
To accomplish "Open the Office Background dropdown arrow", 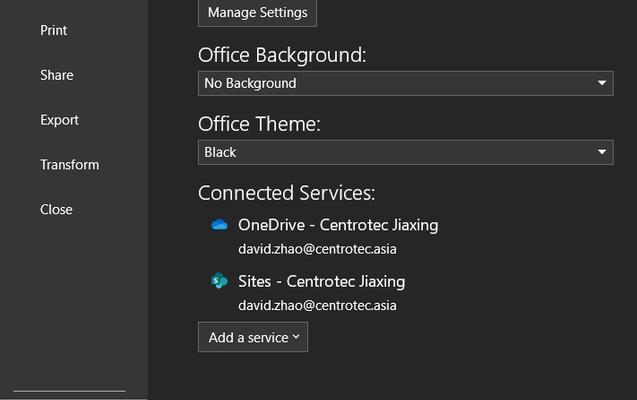I will [x=602, y=83].
